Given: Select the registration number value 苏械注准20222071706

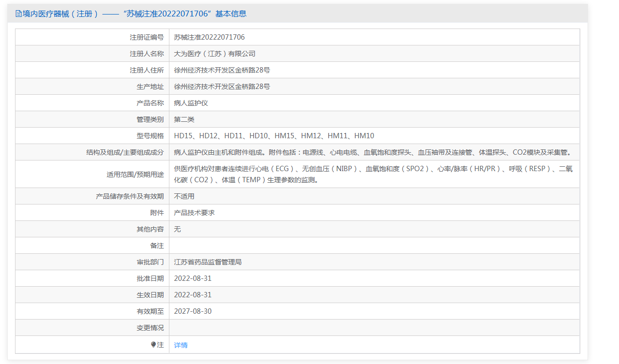Looking at the screenshot, I should [210, 37].
